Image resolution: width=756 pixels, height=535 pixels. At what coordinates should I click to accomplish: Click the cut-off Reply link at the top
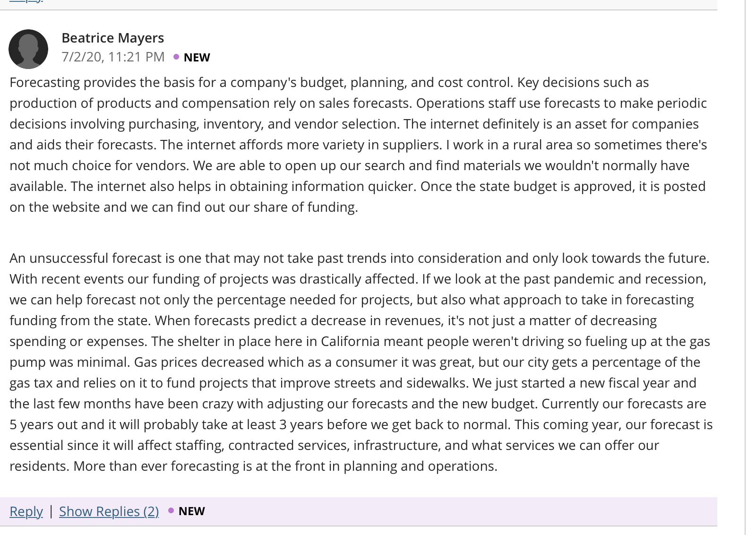pos(26,1)
